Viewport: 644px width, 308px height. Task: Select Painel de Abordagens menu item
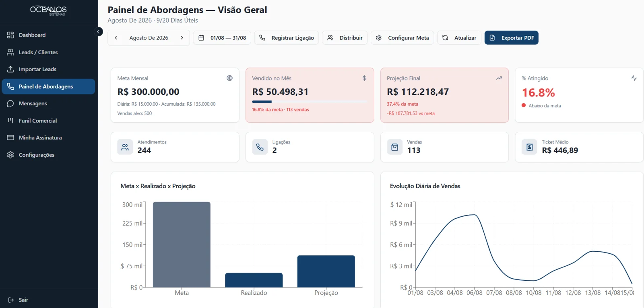[x=48, y=86]
